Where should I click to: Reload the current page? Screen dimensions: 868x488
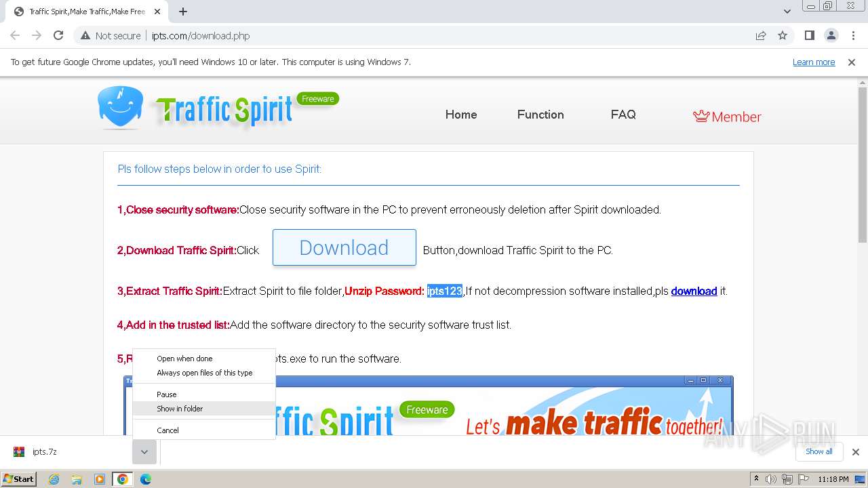[58, 36]
